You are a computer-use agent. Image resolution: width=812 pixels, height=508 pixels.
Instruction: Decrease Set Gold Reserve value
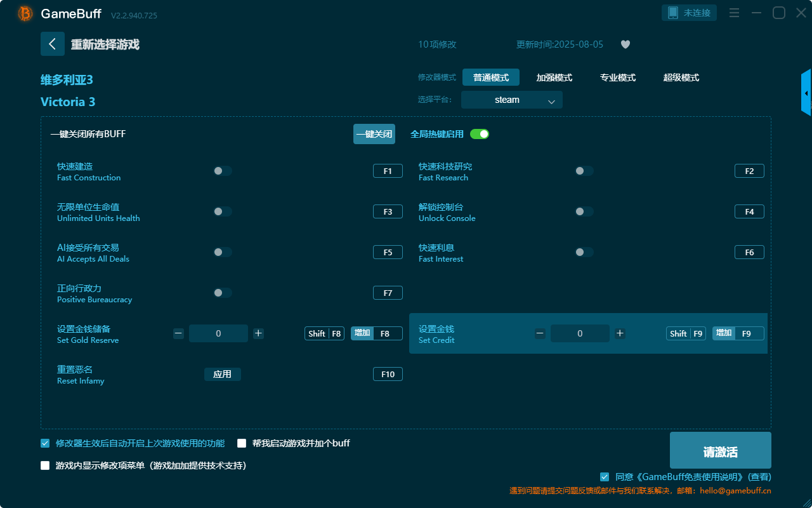tap(178, 333)
